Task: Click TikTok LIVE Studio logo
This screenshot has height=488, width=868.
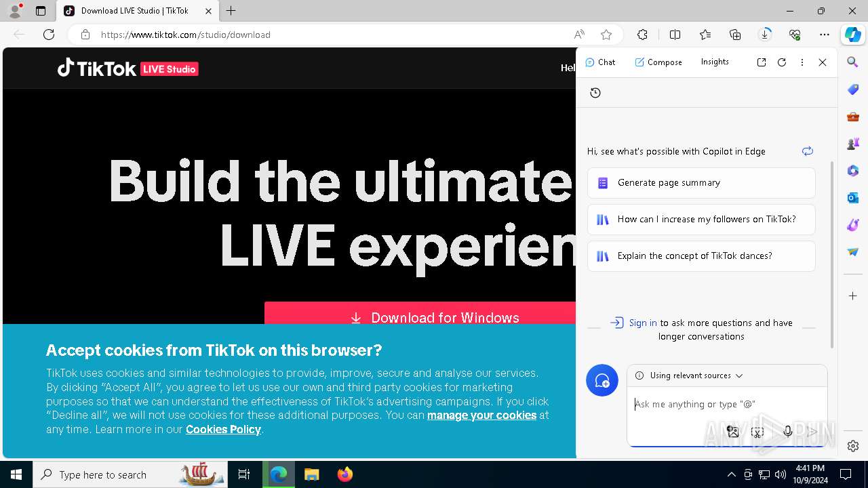Action: [127, 68]
